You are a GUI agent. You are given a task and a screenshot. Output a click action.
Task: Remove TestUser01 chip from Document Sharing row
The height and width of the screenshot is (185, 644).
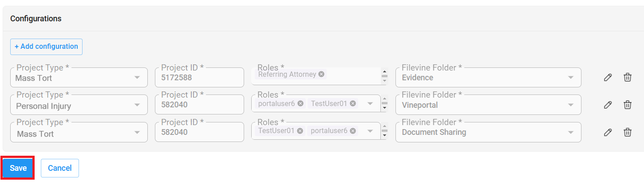300,131
